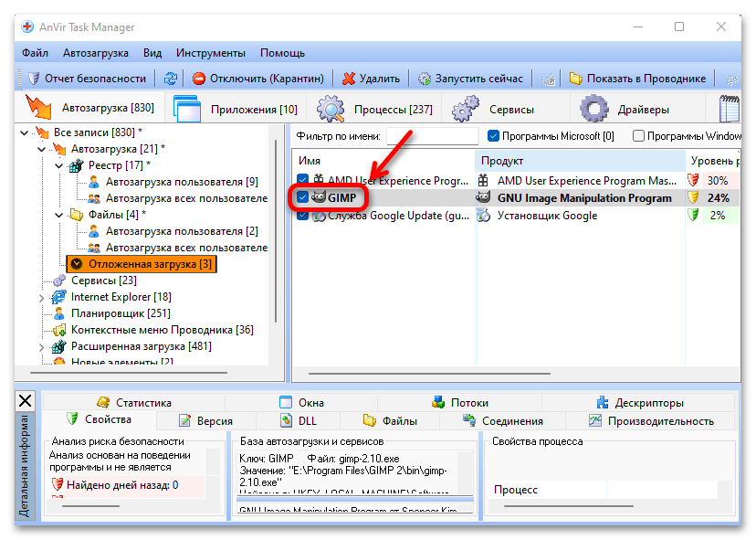Toggle Программы Microsoft [0] checkbox
Screen dimensions: 756x540
(493, 136)
